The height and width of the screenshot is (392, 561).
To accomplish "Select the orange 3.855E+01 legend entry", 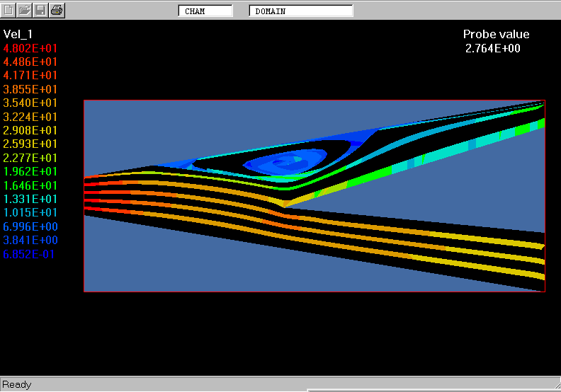I will coord(30,89).
